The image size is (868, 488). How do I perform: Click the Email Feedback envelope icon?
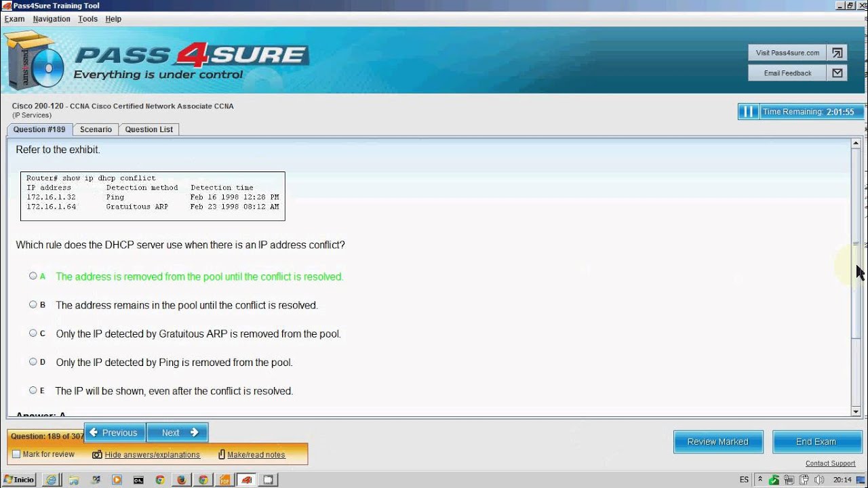[837, 73]
